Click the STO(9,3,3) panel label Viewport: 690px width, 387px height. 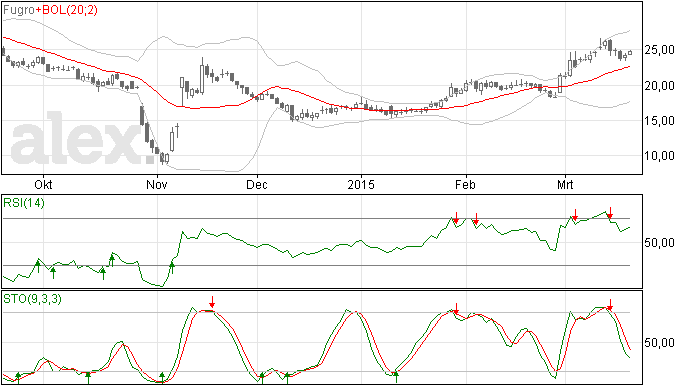(32, 299)
